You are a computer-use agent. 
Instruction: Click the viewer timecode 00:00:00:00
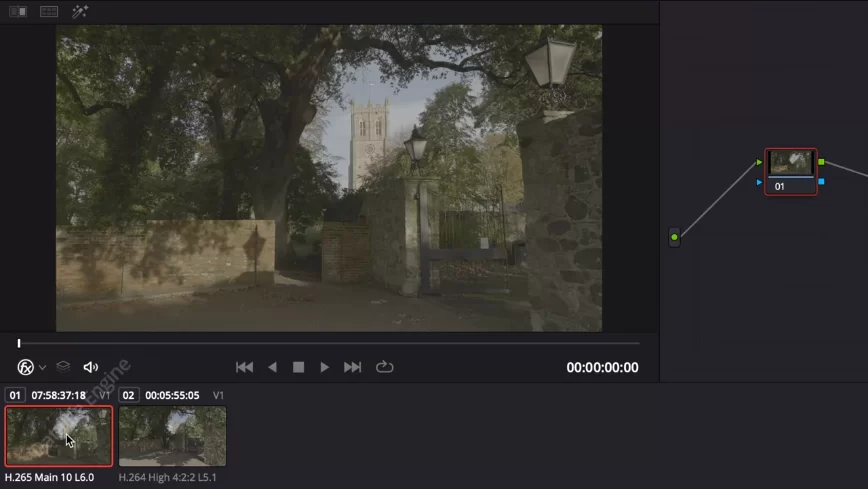point(602,367)
